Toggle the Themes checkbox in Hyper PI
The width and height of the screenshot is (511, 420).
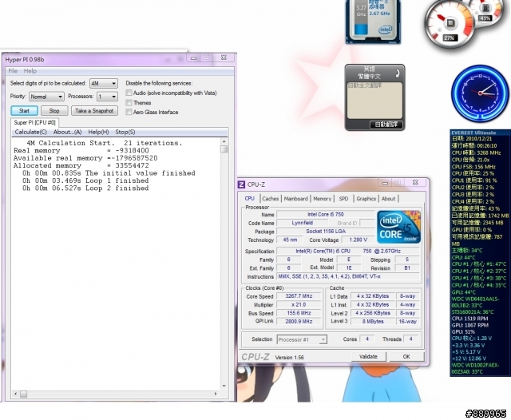[x=129, y=103]
